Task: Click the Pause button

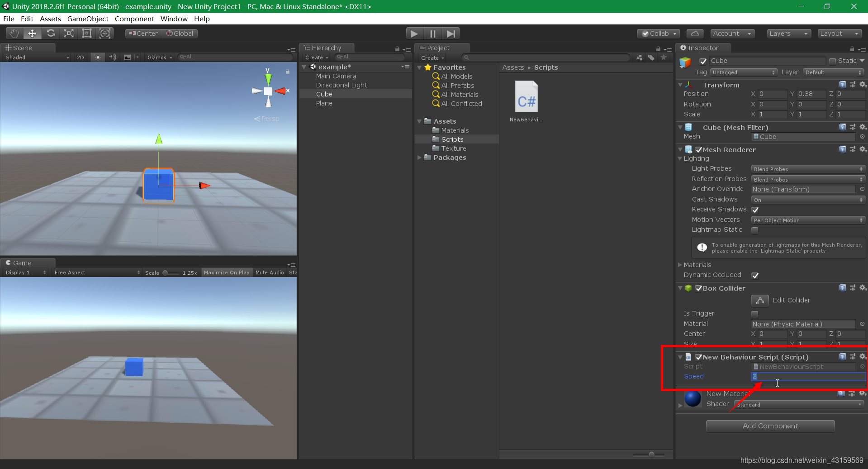Action: click(433, 33)
